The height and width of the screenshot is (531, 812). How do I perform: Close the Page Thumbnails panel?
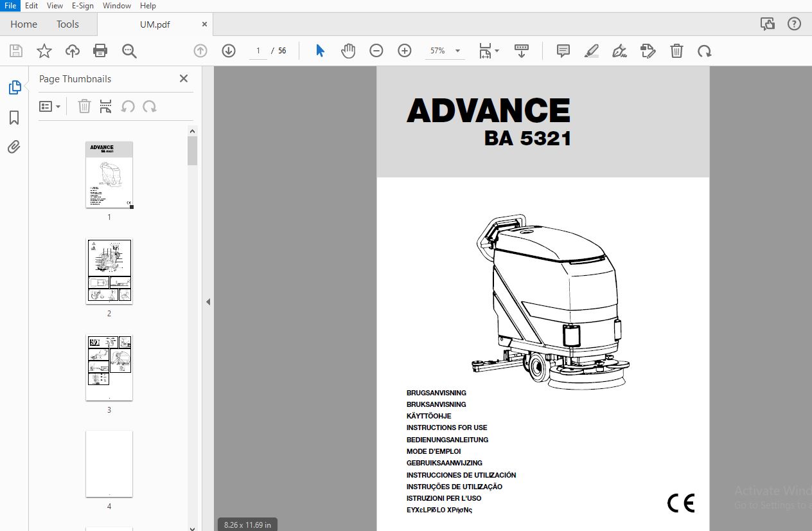(x=184, y=78)
